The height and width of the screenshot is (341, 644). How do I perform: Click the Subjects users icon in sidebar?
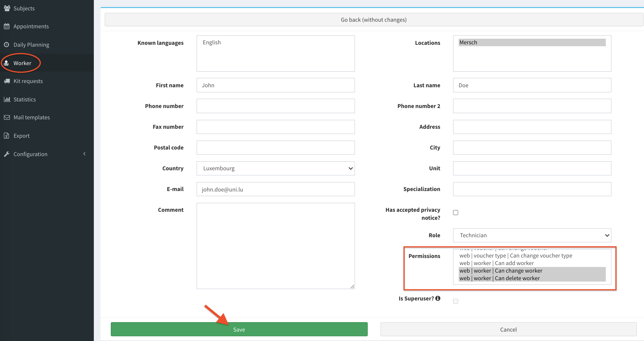point(7,8)
